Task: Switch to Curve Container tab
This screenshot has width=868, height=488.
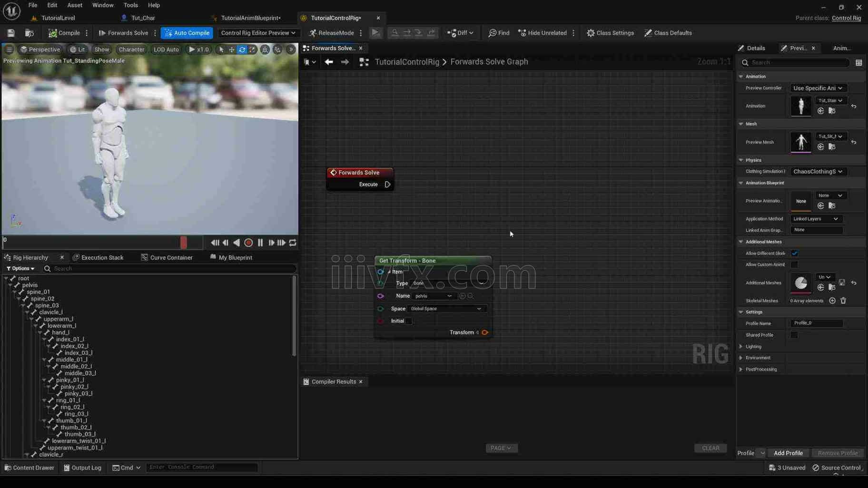Action: [x=167, y=257]
